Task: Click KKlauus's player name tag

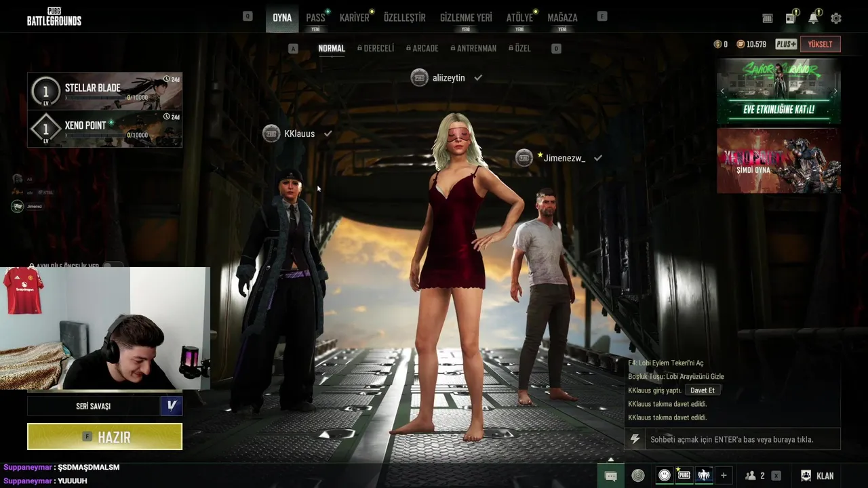Action: [299, 134]
